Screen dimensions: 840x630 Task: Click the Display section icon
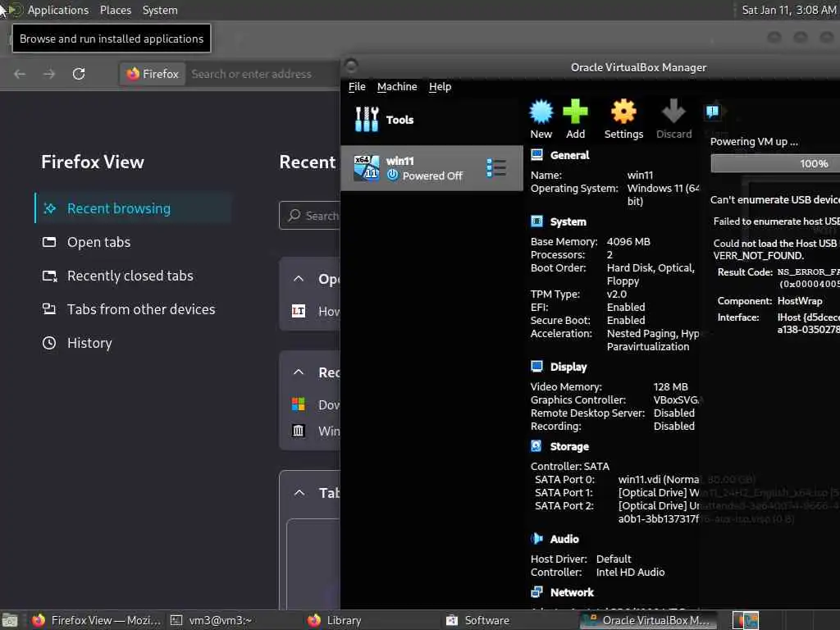pos(536,367)
